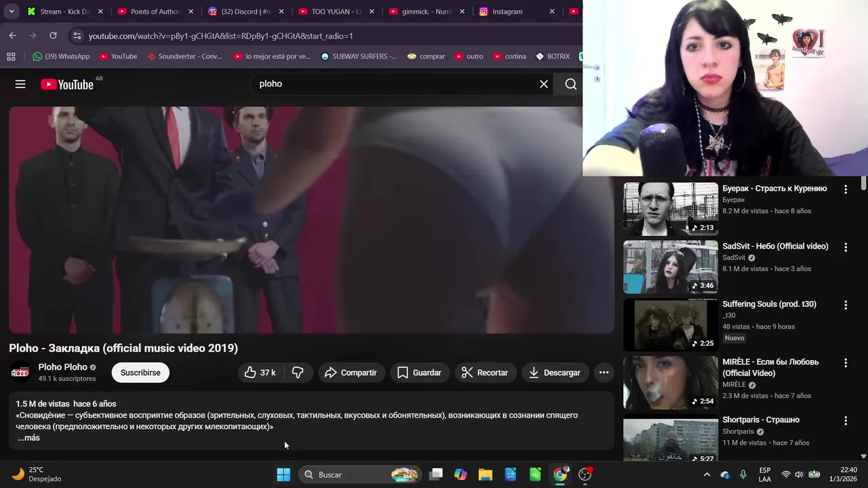Open File Explorer from taskbar
868x488 pixels.
(x=486, y=474)
